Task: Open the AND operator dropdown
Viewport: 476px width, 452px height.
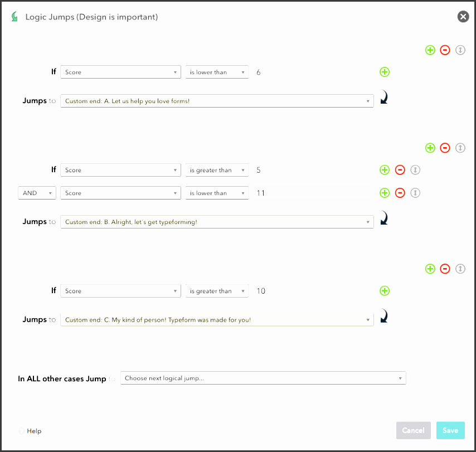Action: tap(37, 193)
